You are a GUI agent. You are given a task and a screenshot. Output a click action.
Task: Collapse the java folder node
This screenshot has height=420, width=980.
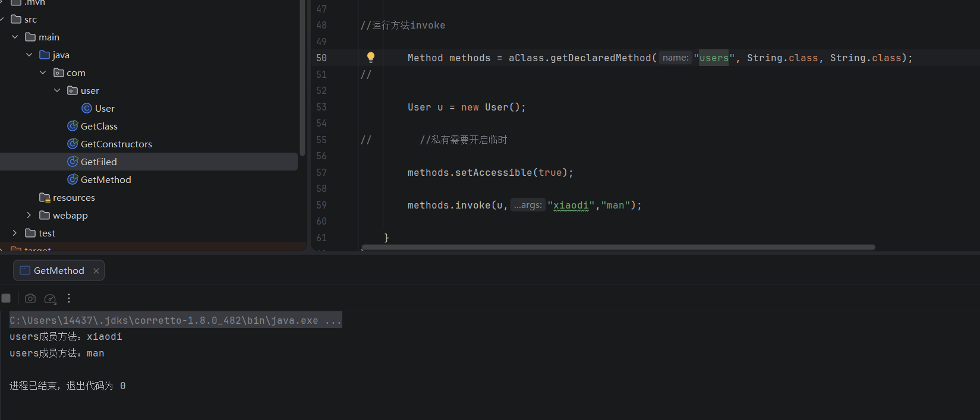(x=29, y=55)
